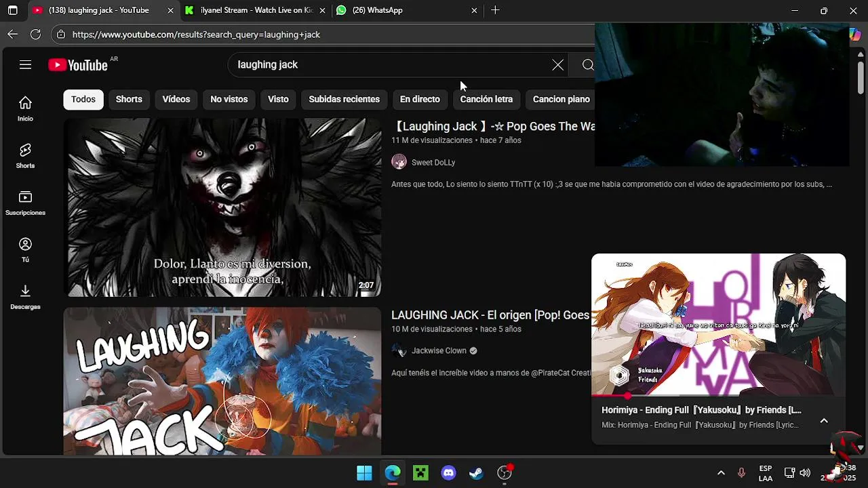Open the YouTube hamburger guide menu
868x488 pixels.
tap(25, 65)
